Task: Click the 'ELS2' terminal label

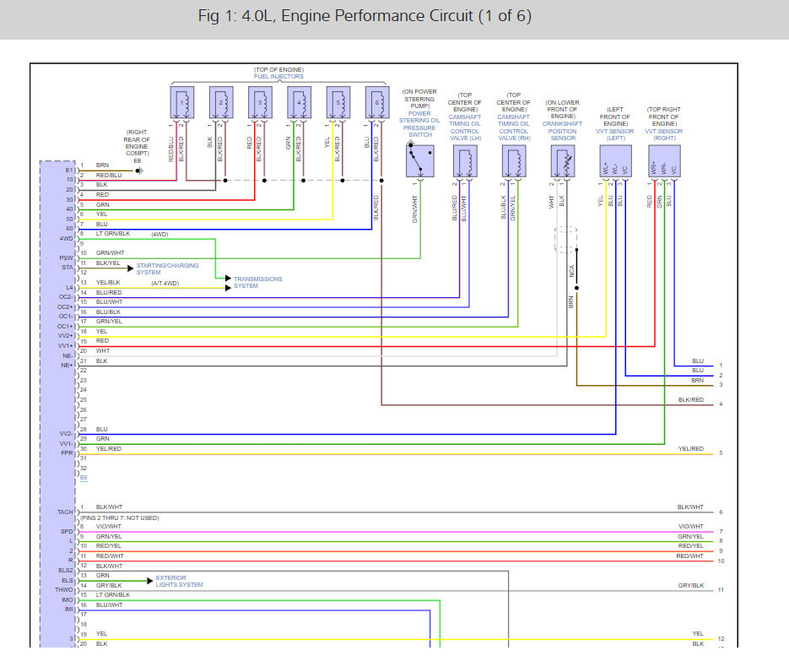Action: tap(66, 571)
